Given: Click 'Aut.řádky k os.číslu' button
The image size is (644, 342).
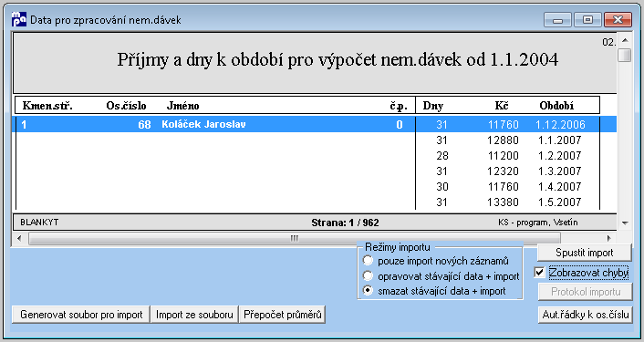Looking at the screenshot, I should [x=586, y=315].
